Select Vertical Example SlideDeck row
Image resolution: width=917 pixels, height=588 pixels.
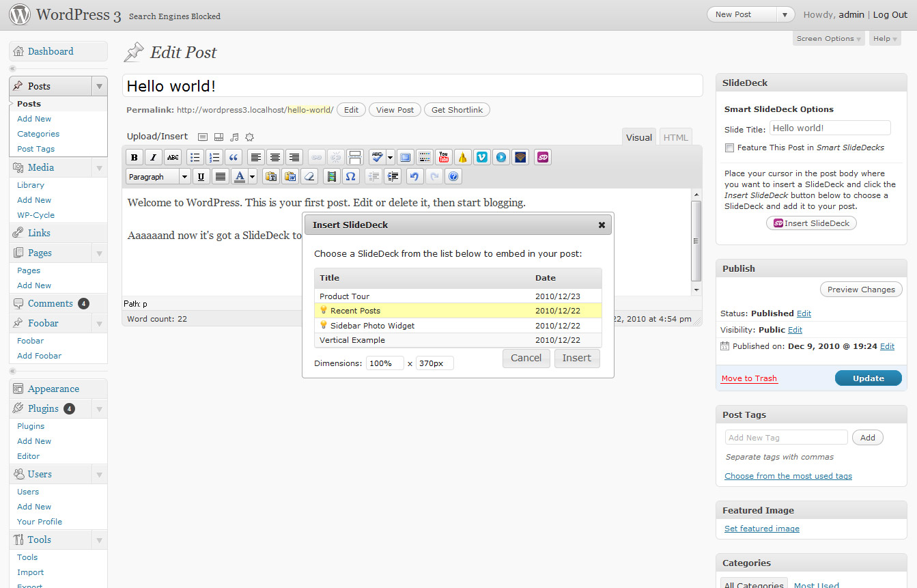(x=458, y=340)
